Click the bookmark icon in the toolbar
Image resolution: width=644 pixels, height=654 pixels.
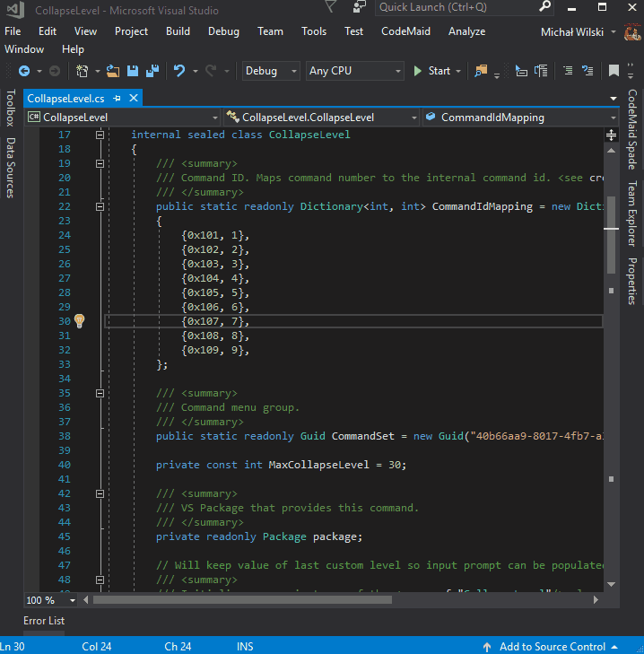tap(614, 71)
